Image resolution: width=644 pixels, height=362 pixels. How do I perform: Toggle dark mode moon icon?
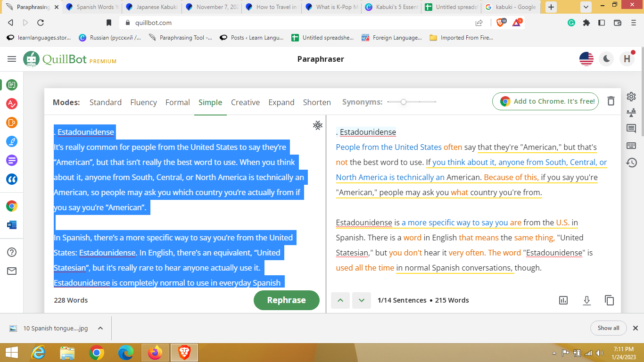coord(606,59)
